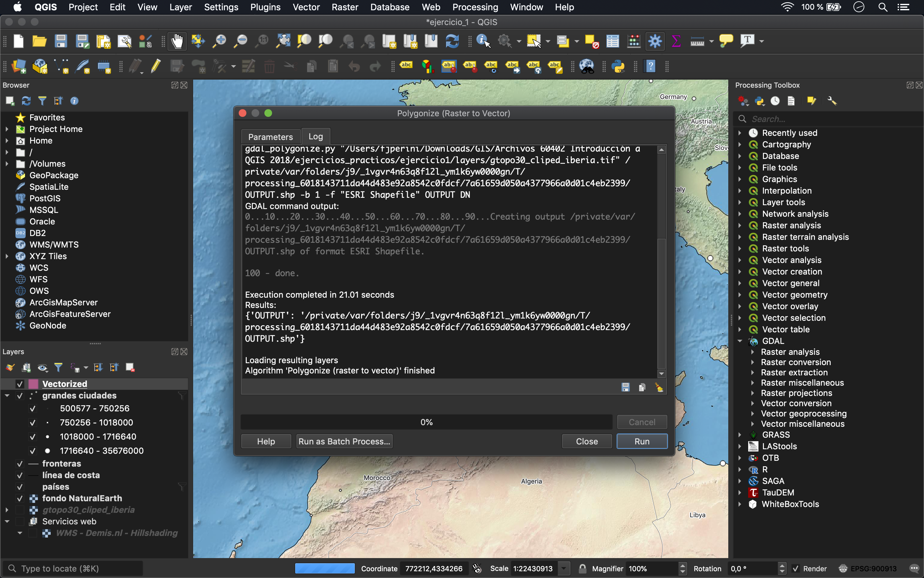Save the log to file icon
The width and height of the screenshot is (924, 578).
coord(625,387)
